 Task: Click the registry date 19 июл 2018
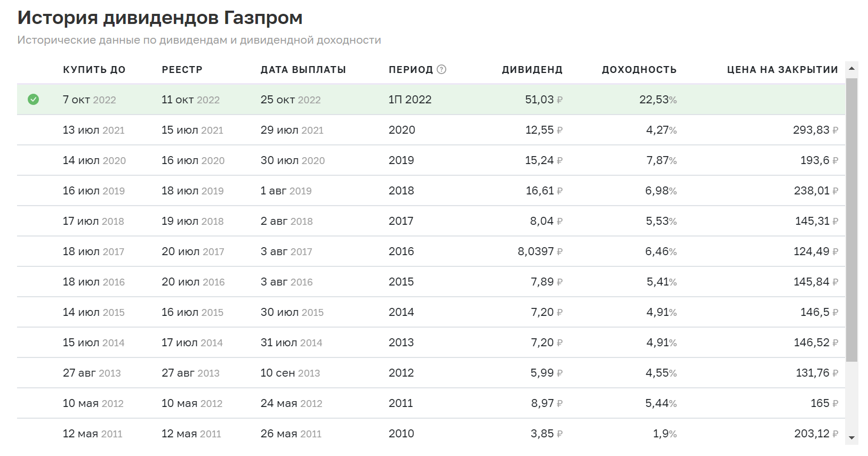(192, 221)
